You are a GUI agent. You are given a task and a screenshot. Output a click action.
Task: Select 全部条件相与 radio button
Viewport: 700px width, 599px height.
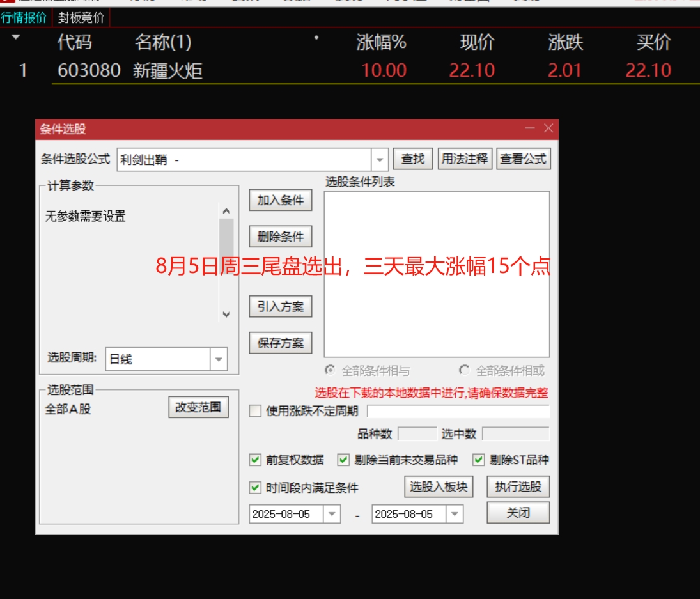pyautogui.click(x=329, y=370)
